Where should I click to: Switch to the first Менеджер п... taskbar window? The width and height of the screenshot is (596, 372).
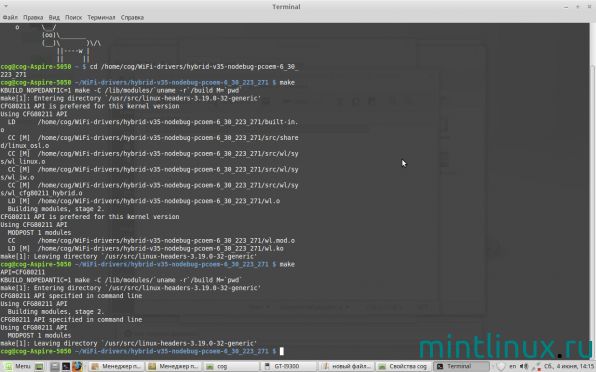117,366
